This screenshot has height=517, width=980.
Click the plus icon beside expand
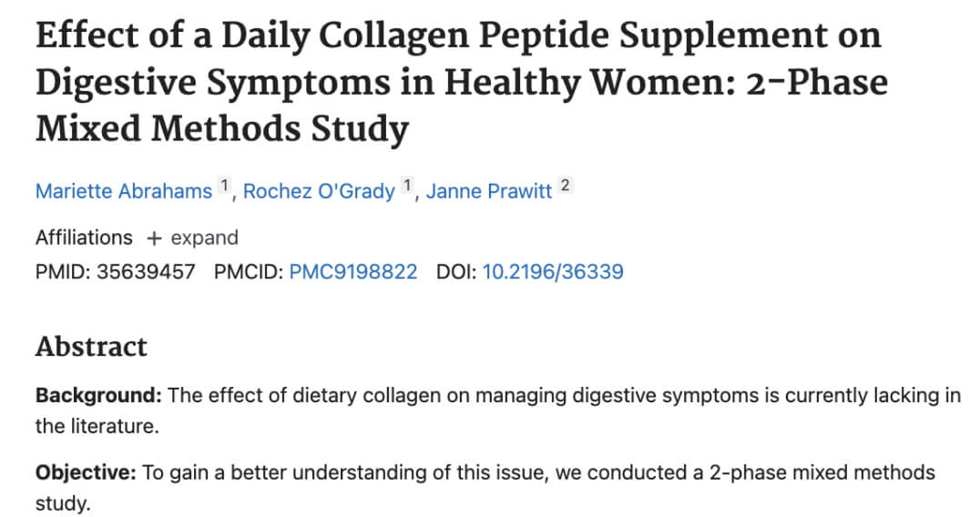tap(154, 238)
